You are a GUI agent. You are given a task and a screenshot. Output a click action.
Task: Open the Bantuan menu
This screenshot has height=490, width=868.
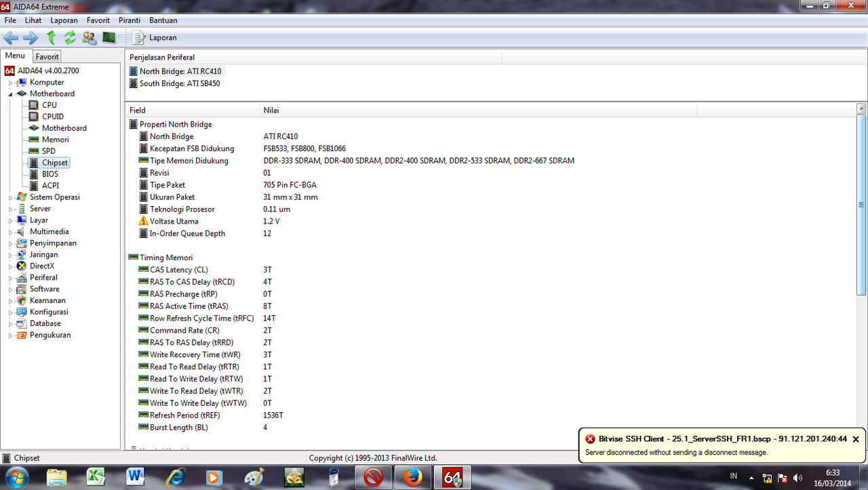[x=163, y=20]
